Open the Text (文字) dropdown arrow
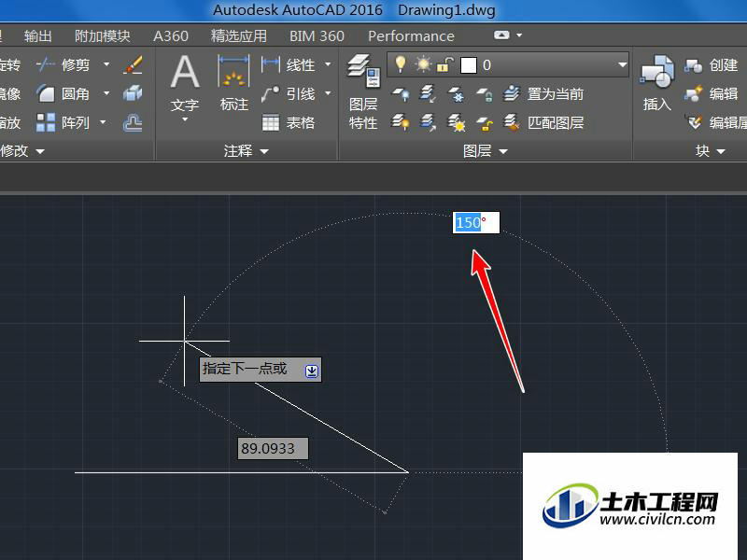Viewport: 747px width, 560px height. pyautogui.click(x=185, y=119)
